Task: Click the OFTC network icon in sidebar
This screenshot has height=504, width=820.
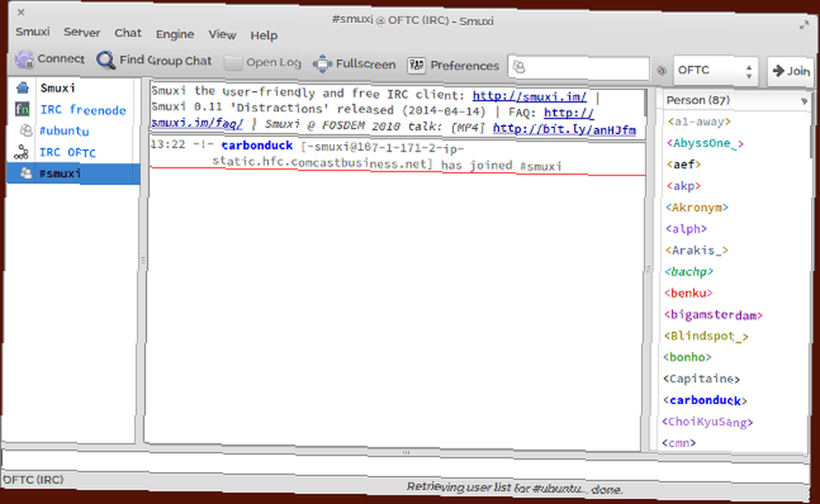Action: coord(21,152)
